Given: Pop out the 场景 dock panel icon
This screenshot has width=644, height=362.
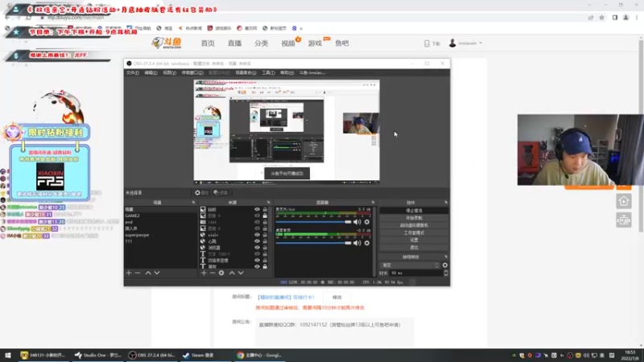Looking at the screenshot, I should (193, 203).
